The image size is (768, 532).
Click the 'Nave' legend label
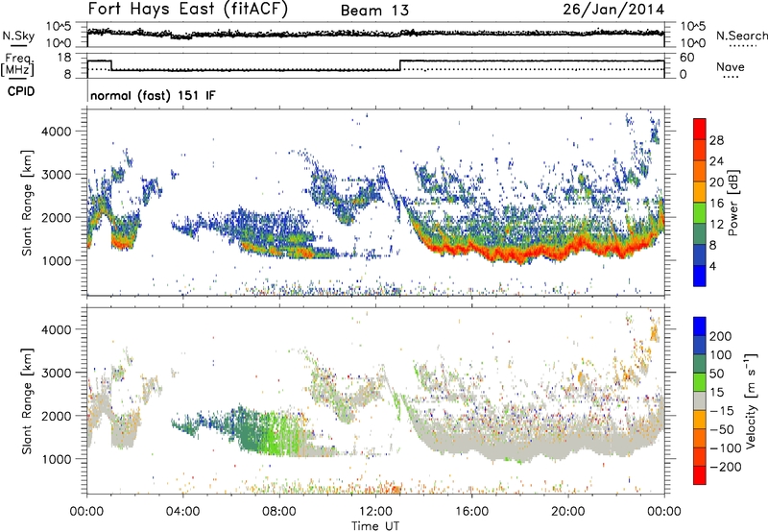[x=731, y=66]
